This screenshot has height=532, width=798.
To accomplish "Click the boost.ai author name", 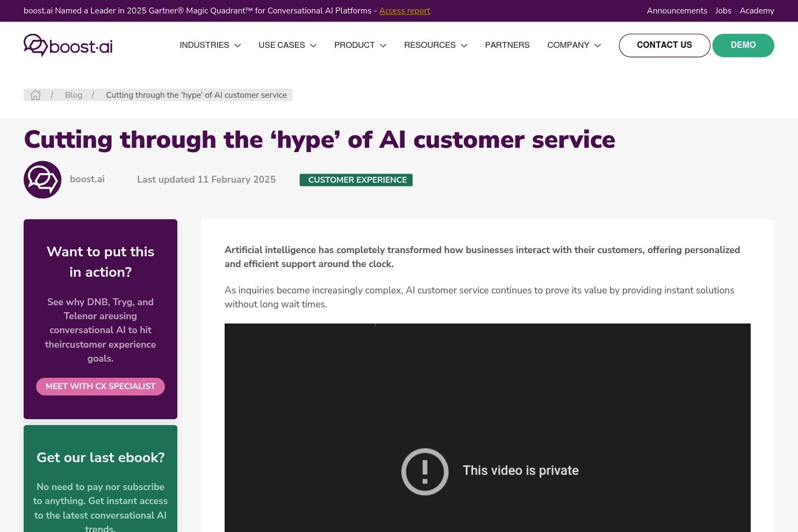I will tap(87, 179).
